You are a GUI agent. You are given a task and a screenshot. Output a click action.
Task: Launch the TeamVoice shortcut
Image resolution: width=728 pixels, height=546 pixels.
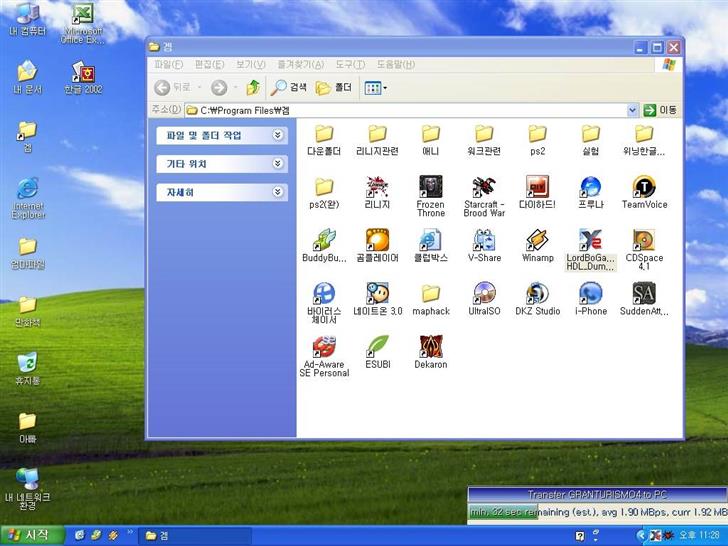[x=644, y=192]
